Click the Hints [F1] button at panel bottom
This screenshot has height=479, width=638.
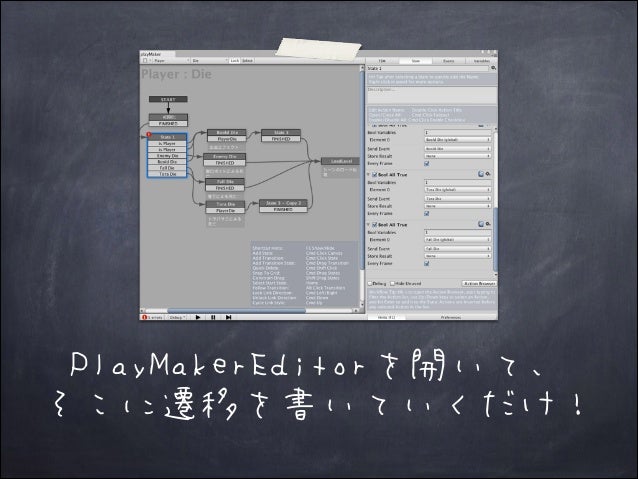[x=387, y=317]
